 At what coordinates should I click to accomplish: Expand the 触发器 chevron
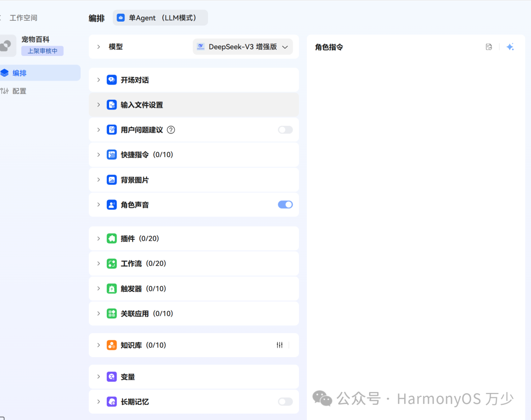click(x=98, y=289)
